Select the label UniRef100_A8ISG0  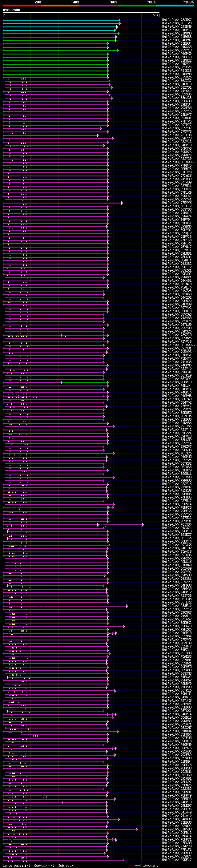coord(177,524)
